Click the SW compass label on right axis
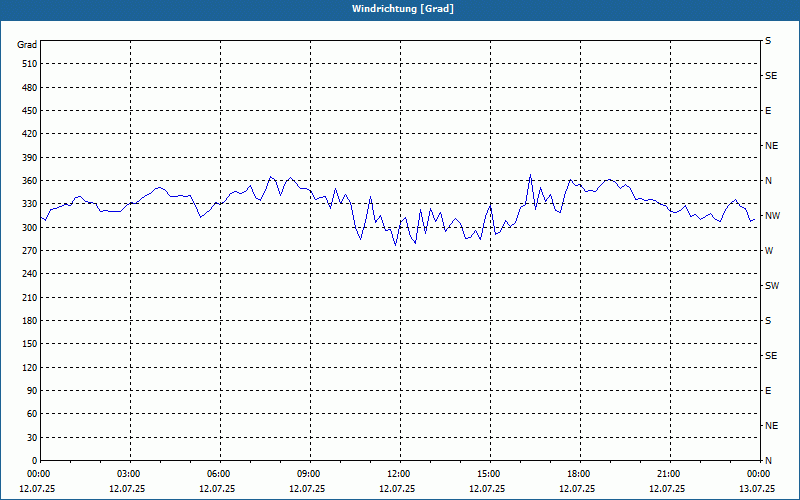The width and height of the screenshot is (800, 500). [x=772, y=286]
